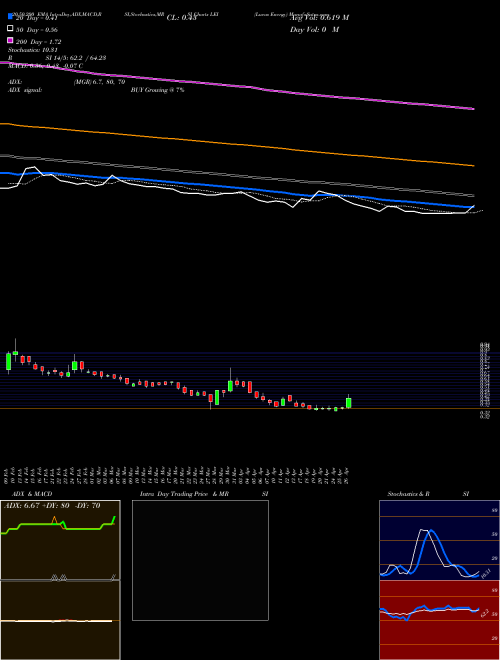Click the thick blue 20-day average line
The image size is (500, 660).
pyautogui.click(x=237, y=189)
